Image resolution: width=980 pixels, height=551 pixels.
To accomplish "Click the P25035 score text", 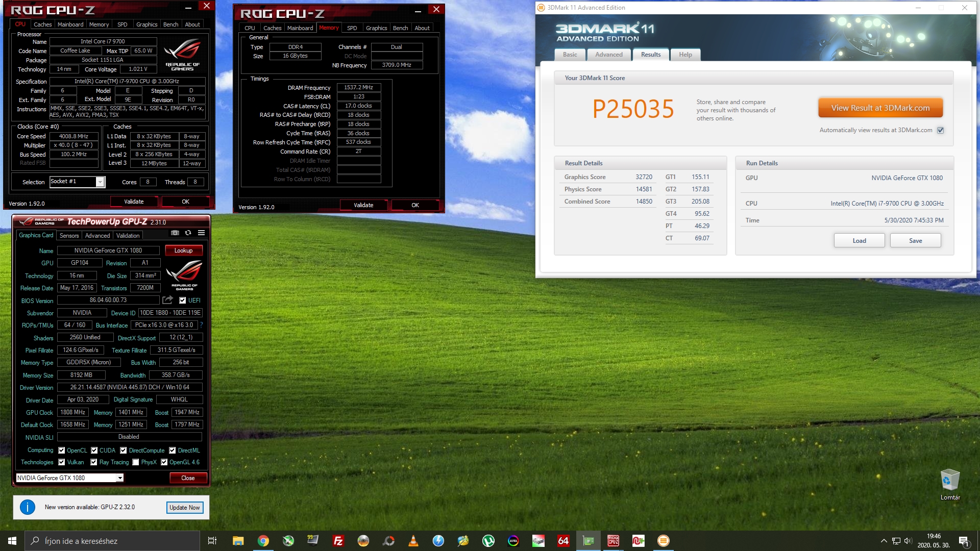I will click(x=633, y=109).
